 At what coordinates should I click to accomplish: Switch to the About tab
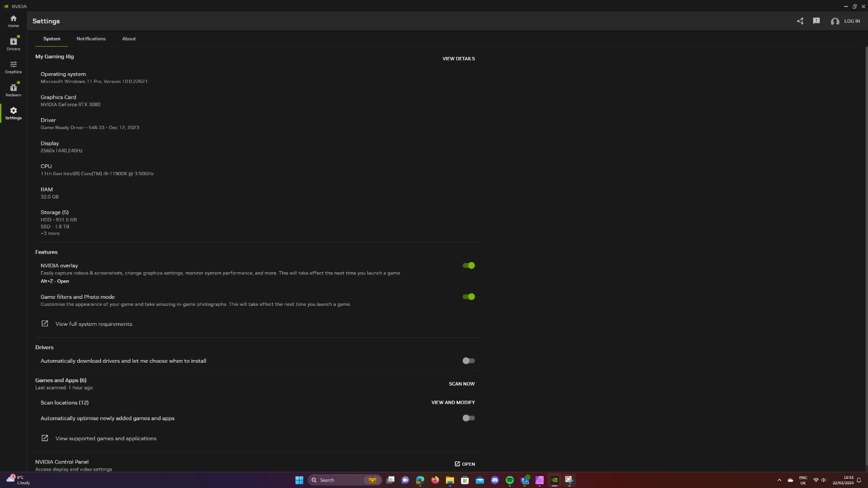(129, 39)
